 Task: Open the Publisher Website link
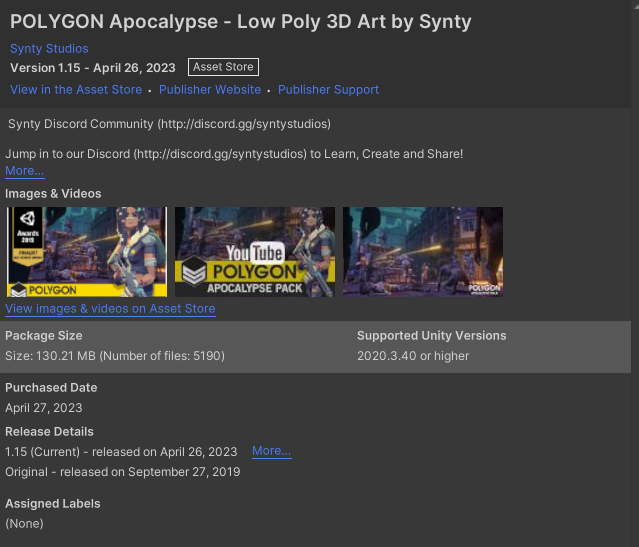tap(210, 90)
